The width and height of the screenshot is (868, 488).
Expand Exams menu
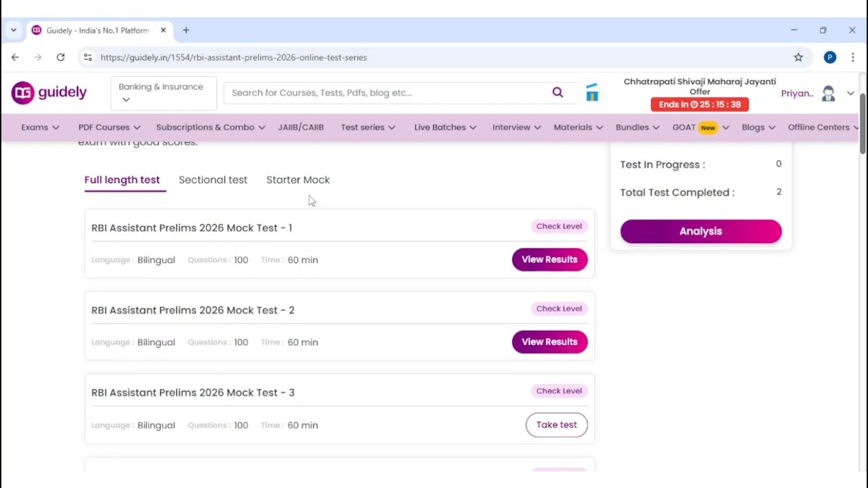[x=40, y=127]
